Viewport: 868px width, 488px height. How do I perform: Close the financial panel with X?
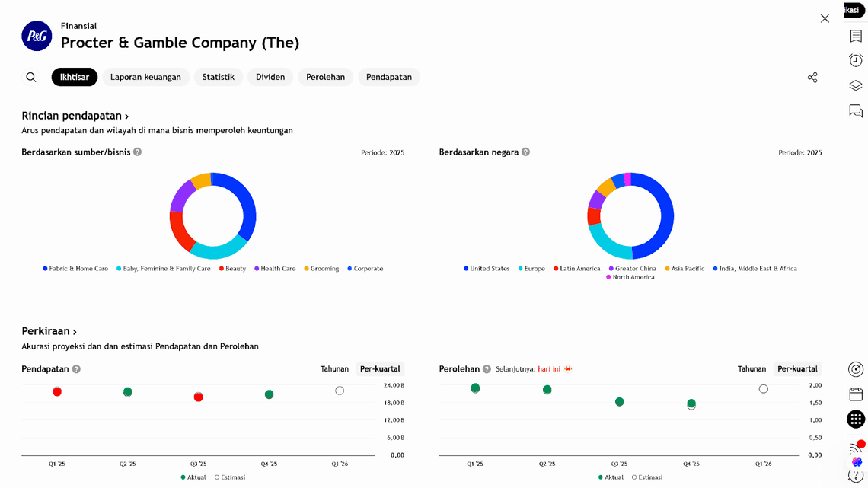[825, 18]
